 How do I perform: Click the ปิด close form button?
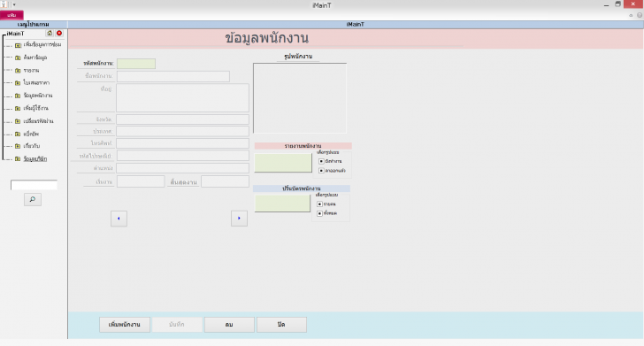click(x=281, y=325)
